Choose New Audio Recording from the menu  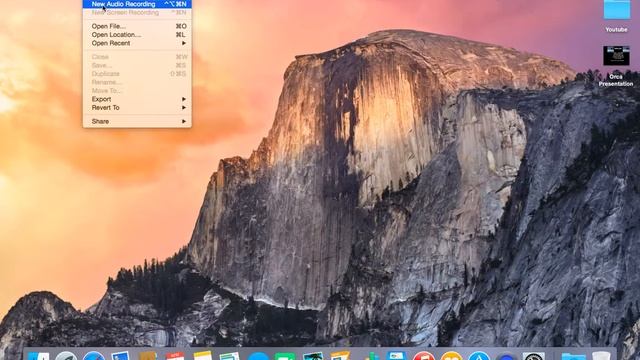[x=137, y=4]
